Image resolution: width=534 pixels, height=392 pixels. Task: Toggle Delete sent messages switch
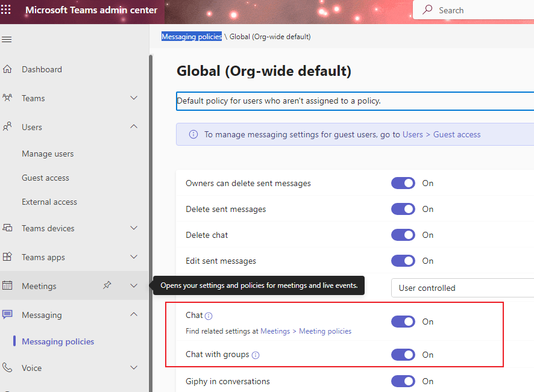pyautogui.click(x=403, y=209)
